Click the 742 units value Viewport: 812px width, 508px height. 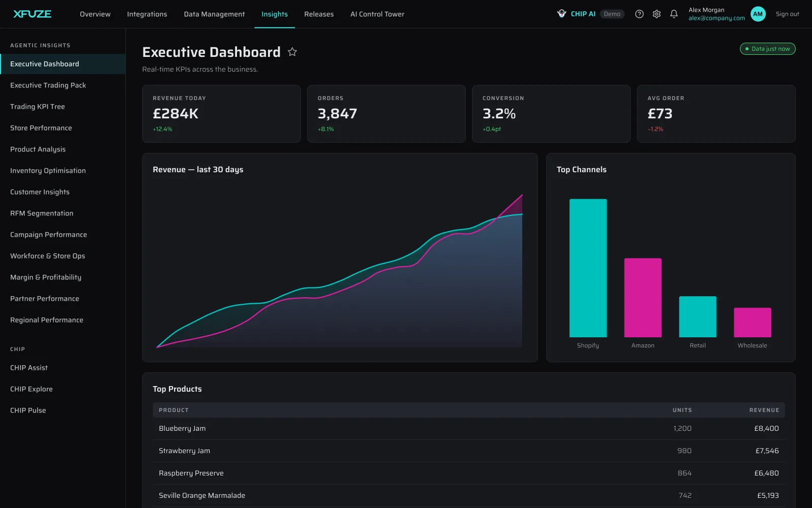tap(685, 495)
